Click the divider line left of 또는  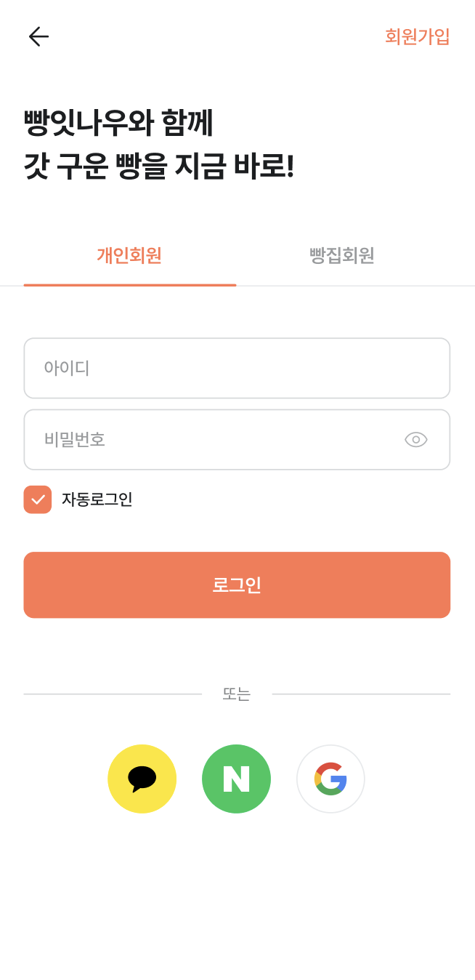tap(113, 694)
